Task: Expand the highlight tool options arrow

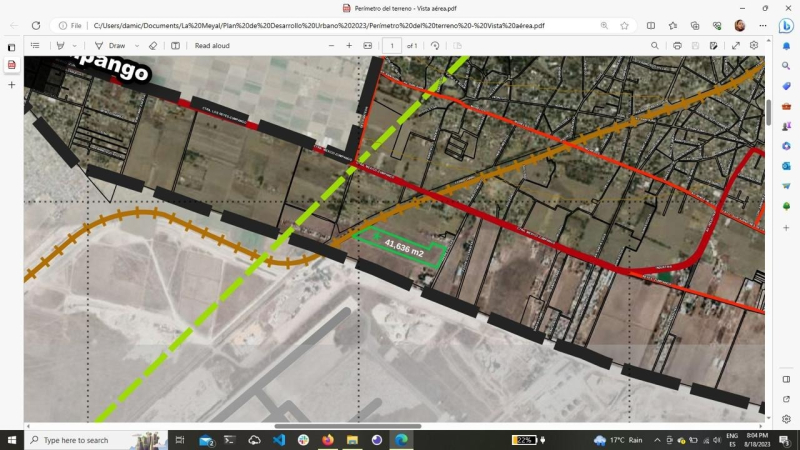Action: click(x=74, y=46)
